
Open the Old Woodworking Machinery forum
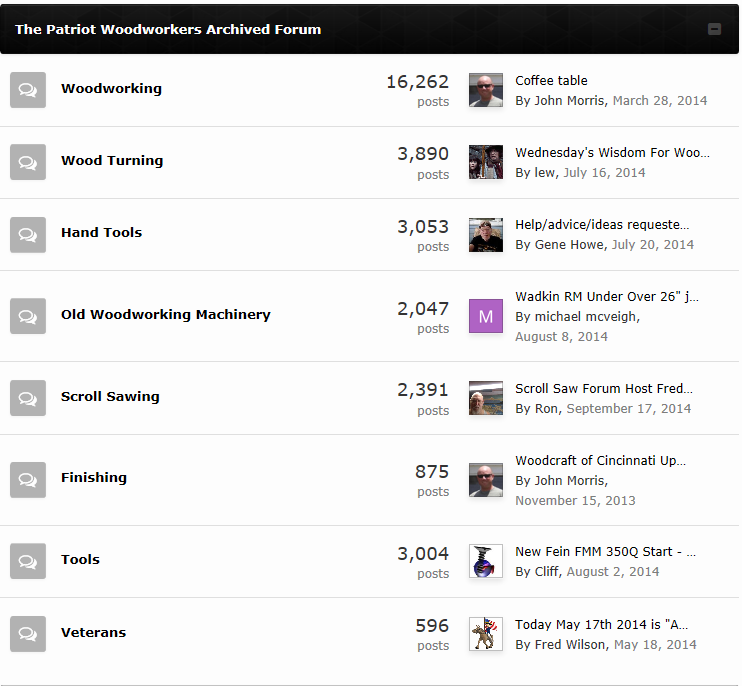tap(165, 315)
